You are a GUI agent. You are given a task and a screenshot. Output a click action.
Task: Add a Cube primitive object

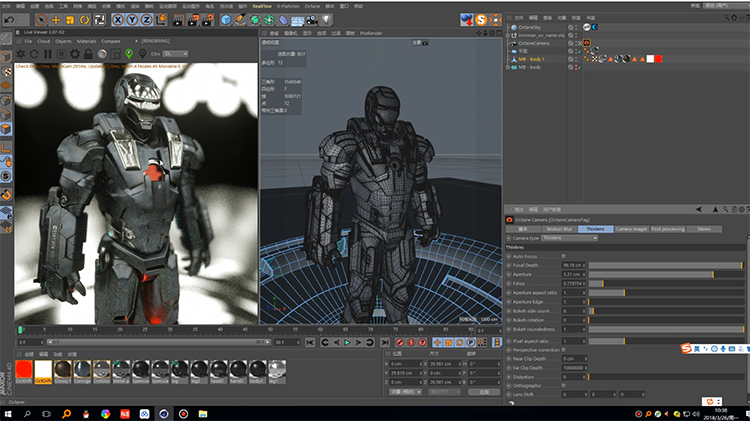pyautogui.click(x=226, y=20)
